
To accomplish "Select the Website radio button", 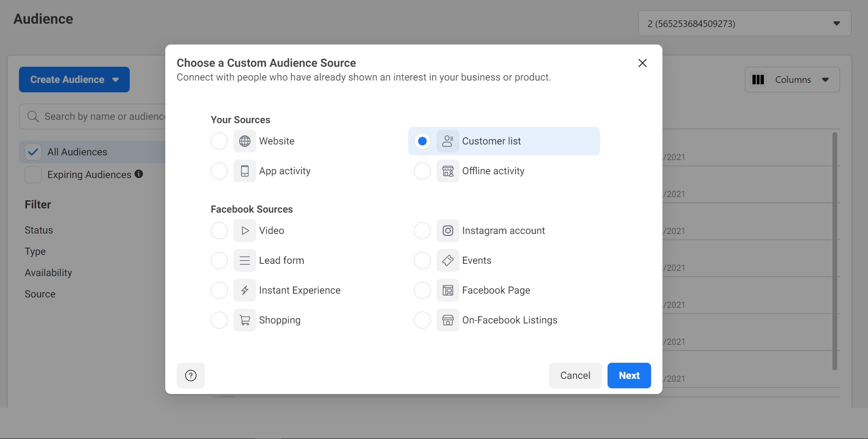I will [219, 141].
